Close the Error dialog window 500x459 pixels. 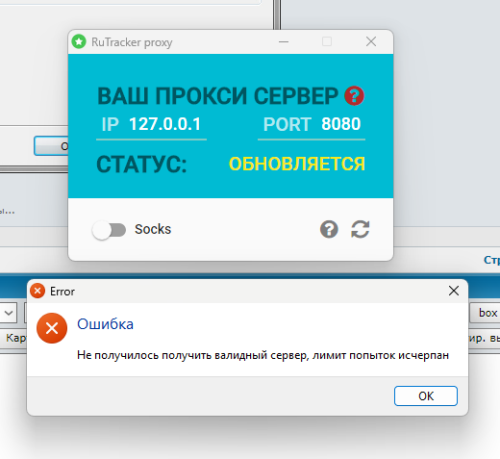click(x=454, y=291)
